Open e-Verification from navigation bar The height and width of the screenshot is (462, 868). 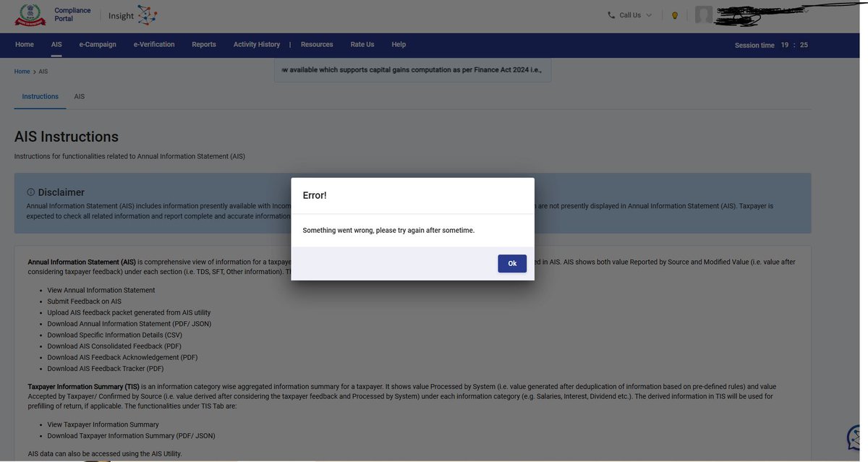pos(154,45)
